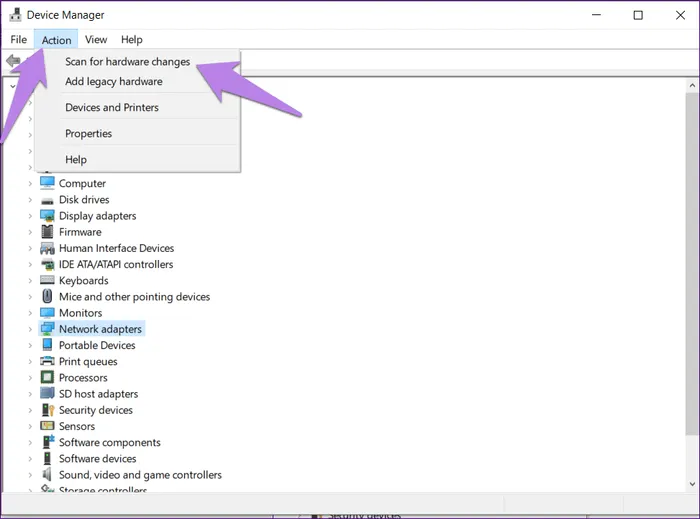Image resolution: width=700 pixels, height=519 pixels.
Task: Expand the Monitors tree node
Action: (x=30, y=313)
